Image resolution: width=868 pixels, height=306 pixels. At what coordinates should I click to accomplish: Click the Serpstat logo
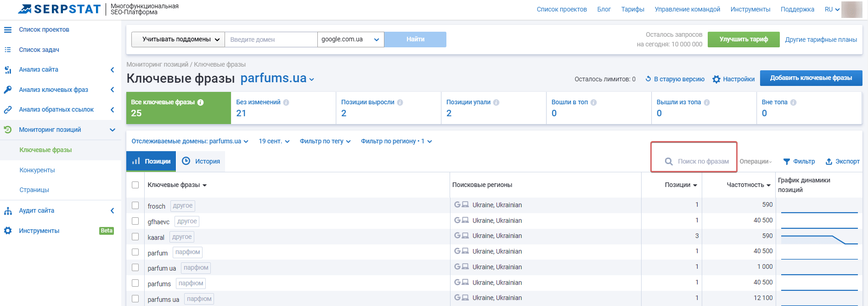coord(59,9)
